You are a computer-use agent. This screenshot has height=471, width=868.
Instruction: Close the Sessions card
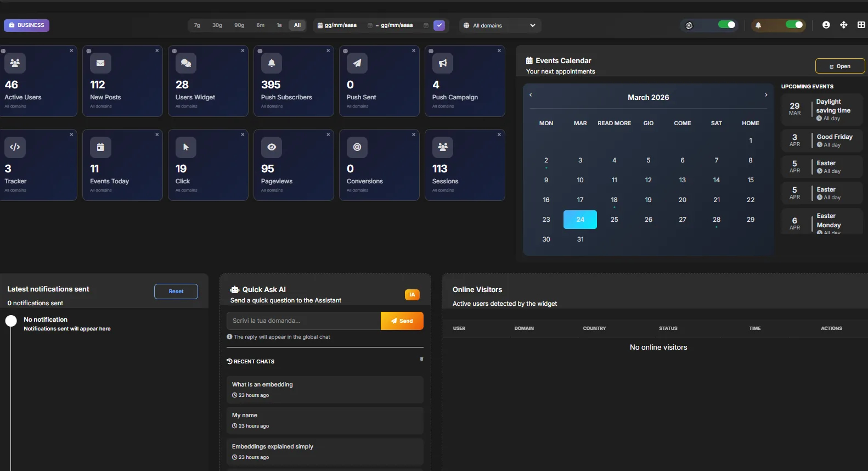499,134
